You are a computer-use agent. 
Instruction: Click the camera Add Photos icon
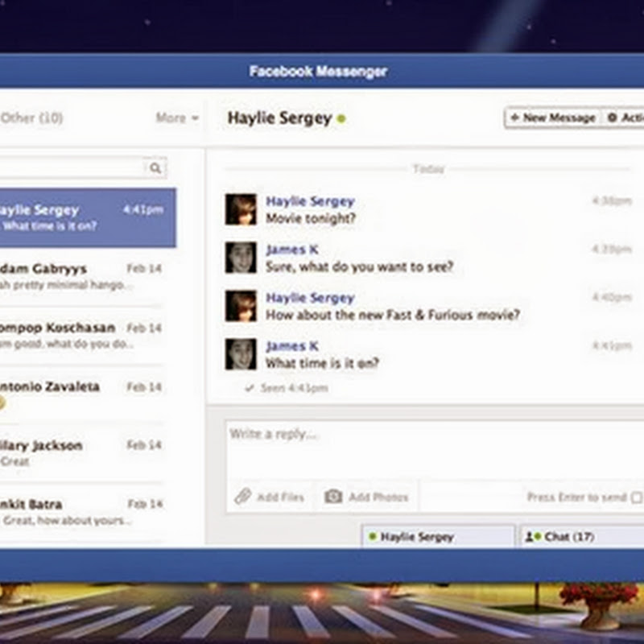point(333,497)
